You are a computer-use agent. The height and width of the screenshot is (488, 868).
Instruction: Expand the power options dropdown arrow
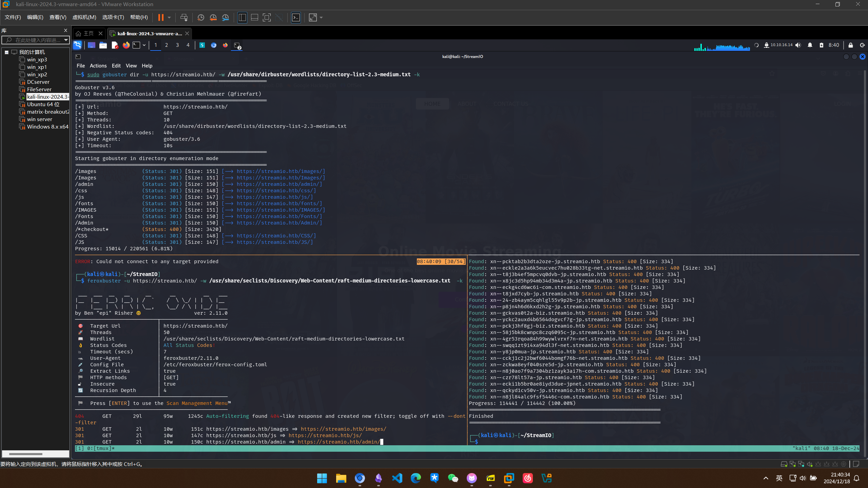click(x=169, y=17)
